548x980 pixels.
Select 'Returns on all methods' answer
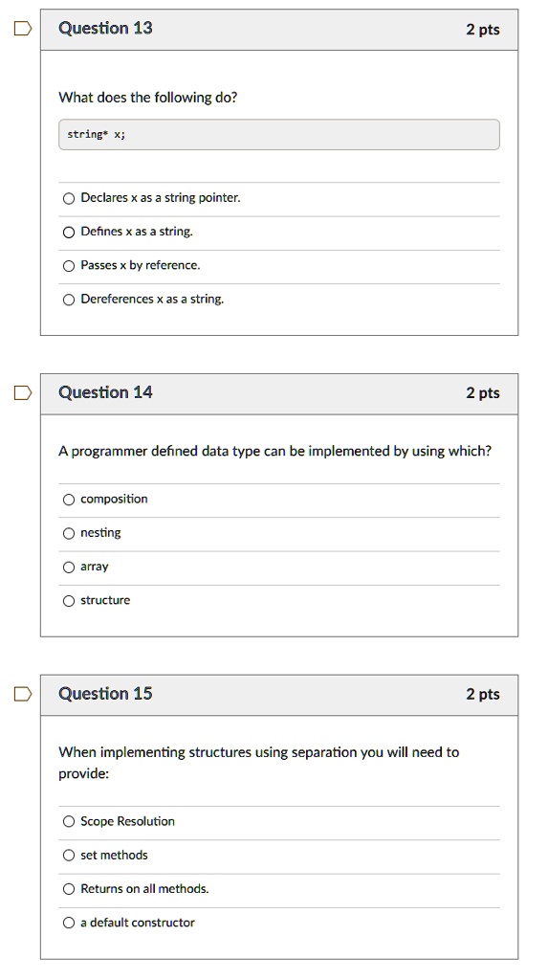69,889
